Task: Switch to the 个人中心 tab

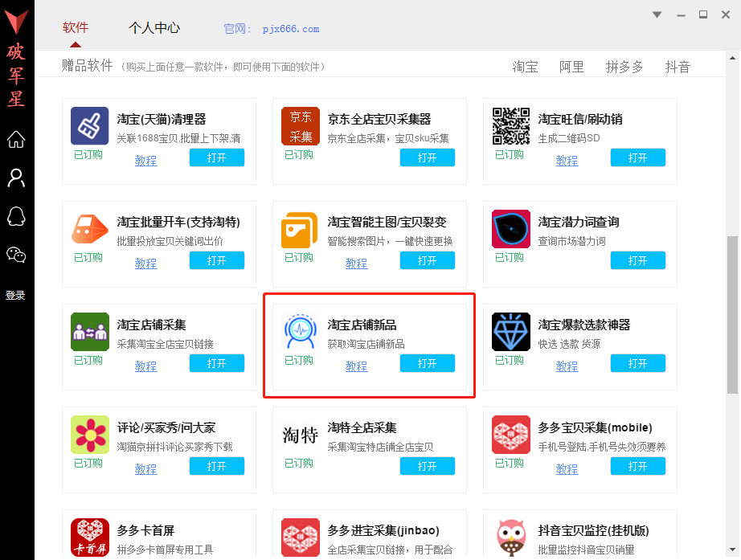Action: tap(154, 27)
